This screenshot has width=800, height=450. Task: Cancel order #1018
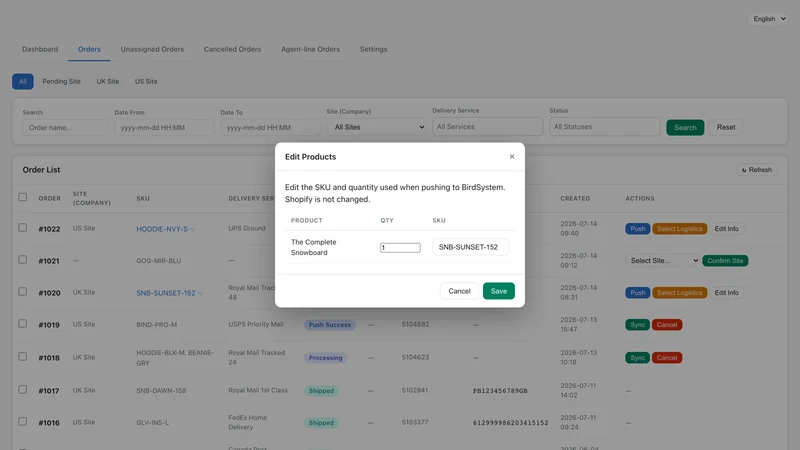tap(666, 358)
